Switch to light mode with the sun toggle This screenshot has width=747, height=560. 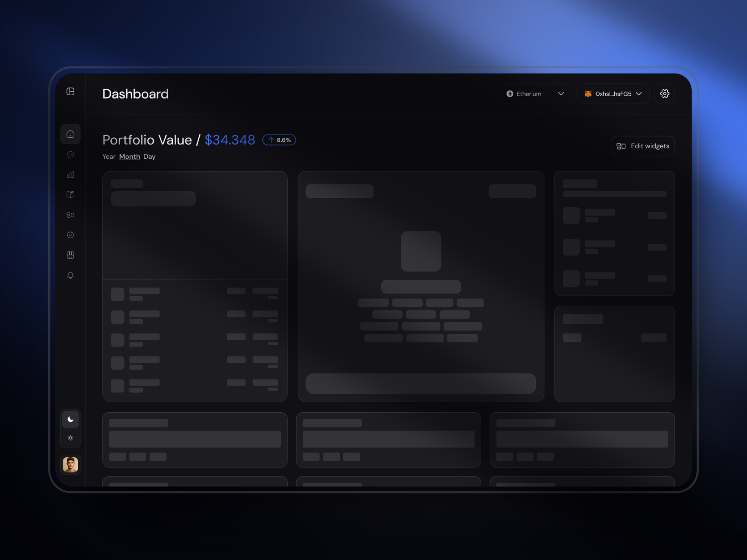(70, 438)
